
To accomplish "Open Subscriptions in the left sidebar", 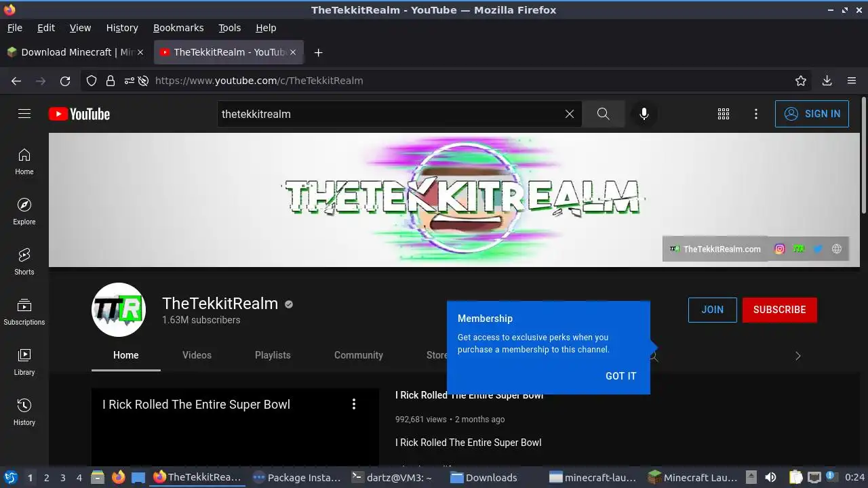I will pyautogui.click(x=24, y=312).
